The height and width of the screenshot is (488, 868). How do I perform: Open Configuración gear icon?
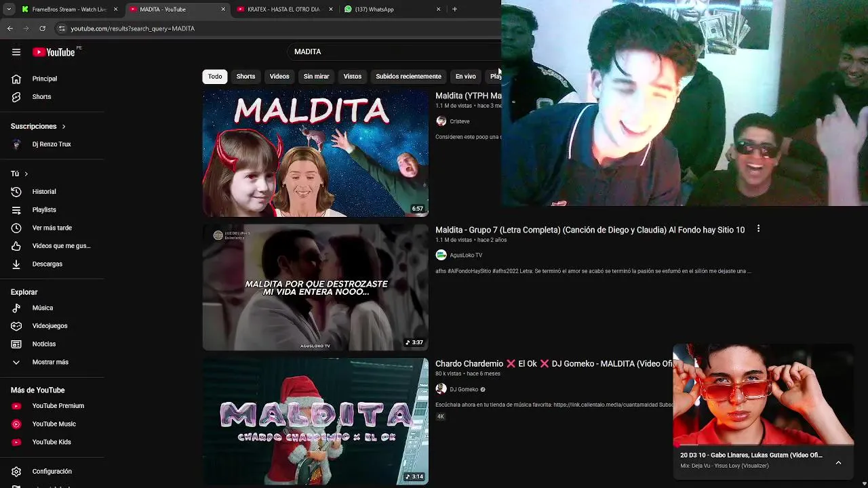click(16, 472)
